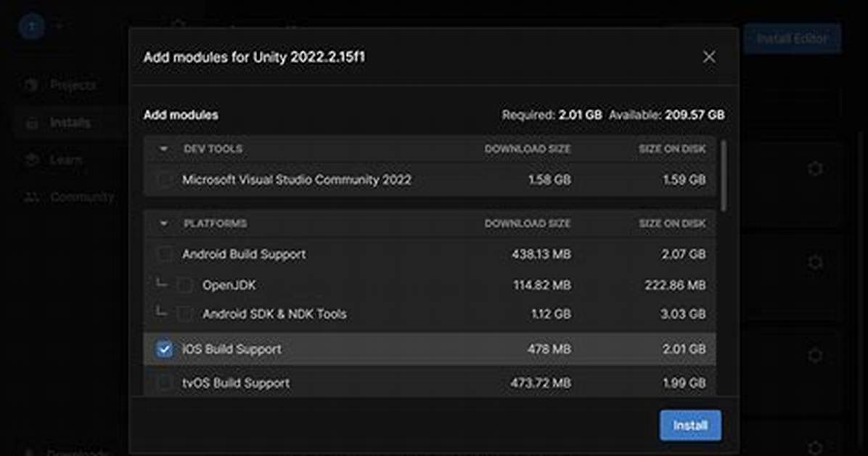Check Microsoft Visual Studio Community 2022
The width and height of the screenshot is (868, 456).
point(165,180)
